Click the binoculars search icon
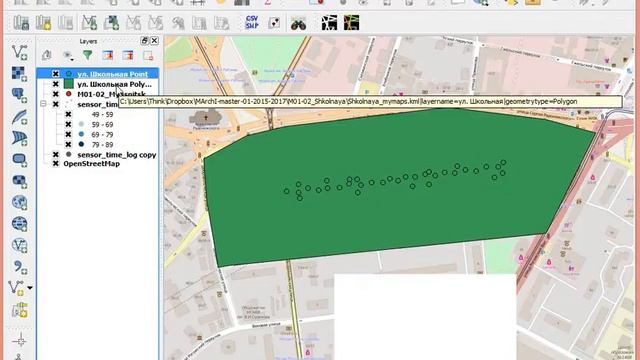The image size is (640, 360). (298, 23)
